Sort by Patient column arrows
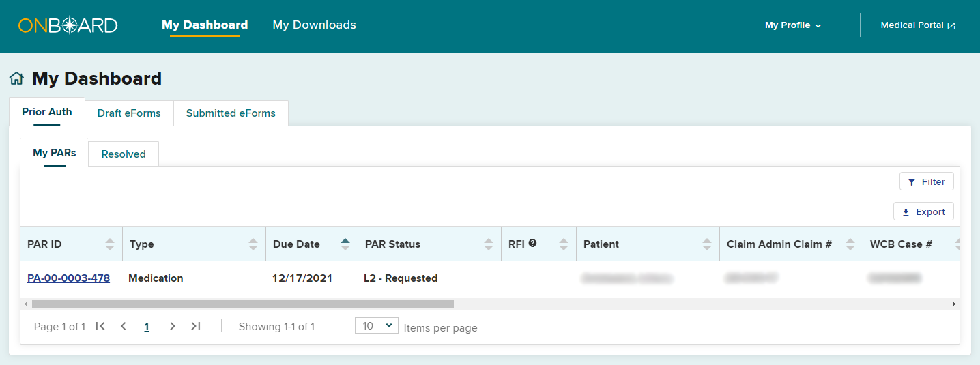980x365 pixels. click(707, 244)
